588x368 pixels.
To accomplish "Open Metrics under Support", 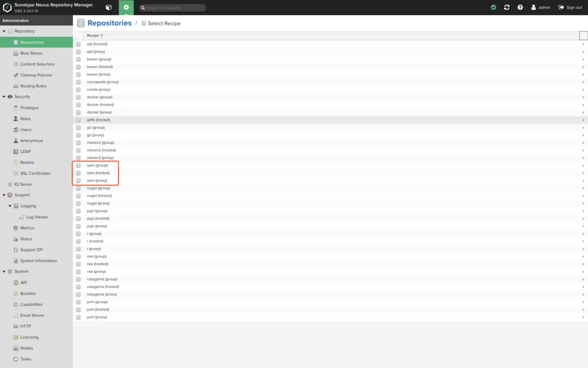I will coord(37,228).
